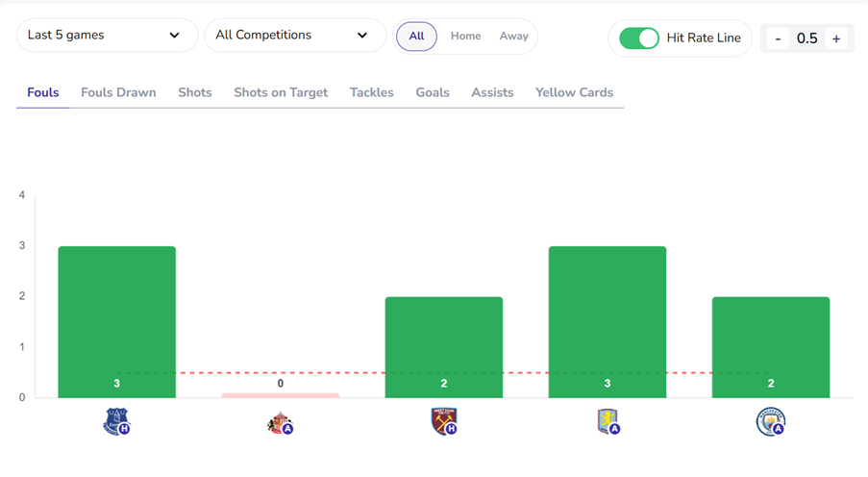Click the Aston Villa club crest icon
This screenshot has width=868, height=477.
[x=607, y=421]
